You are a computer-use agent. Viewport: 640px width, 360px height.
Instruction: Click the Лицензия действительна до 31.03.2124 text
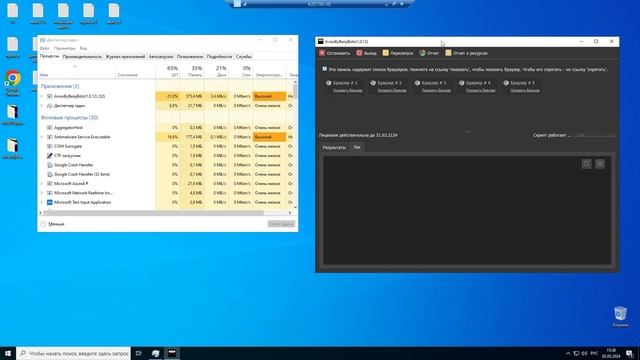pyautogui.click(x=358, y=135)
